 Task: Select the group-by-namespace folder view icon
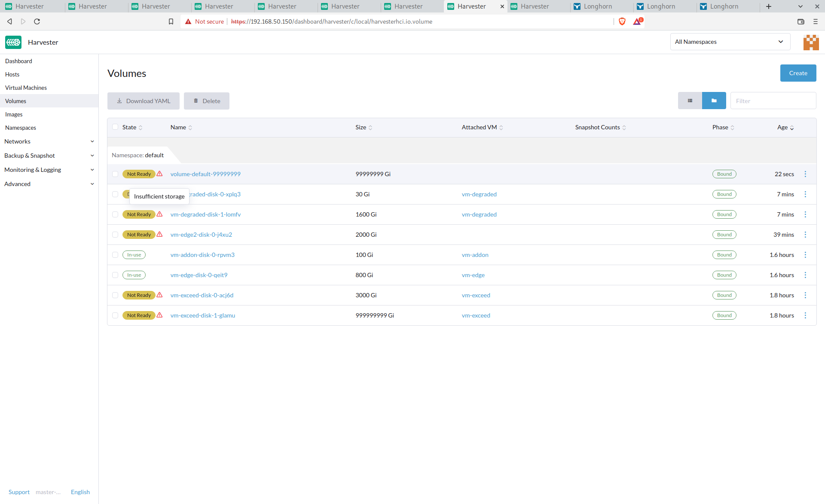click(x=714, y=101)
